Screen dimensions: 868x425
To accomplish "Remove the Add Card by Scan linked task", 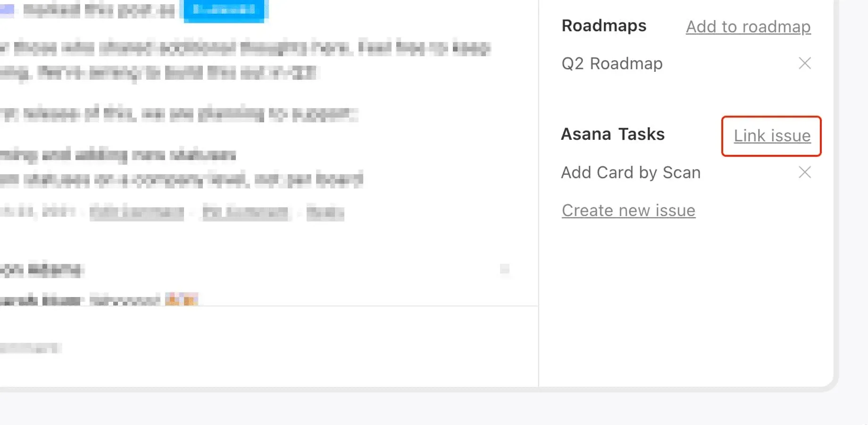I will tap(805, 172).
